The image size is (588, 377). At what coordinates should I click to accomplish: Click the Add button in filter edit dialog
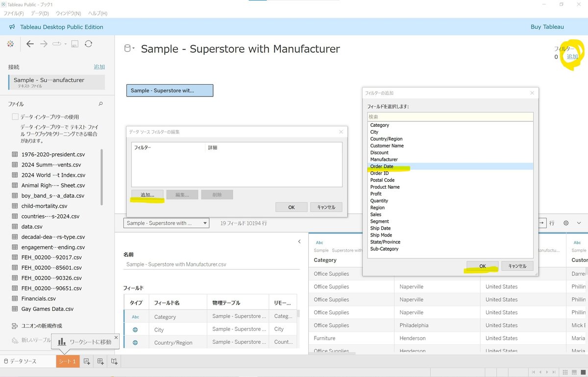147,195
